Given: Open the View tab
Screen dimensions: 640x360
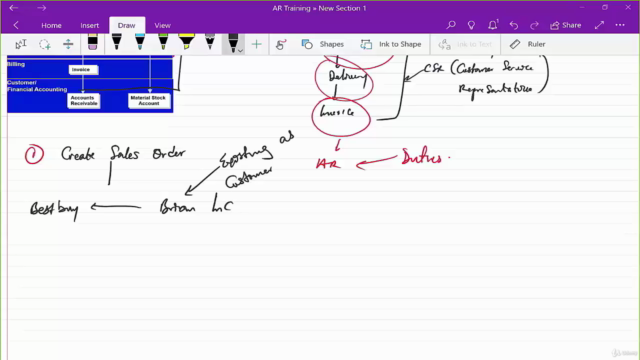Looking at the screenshot, I should click(x=162, y=25).
